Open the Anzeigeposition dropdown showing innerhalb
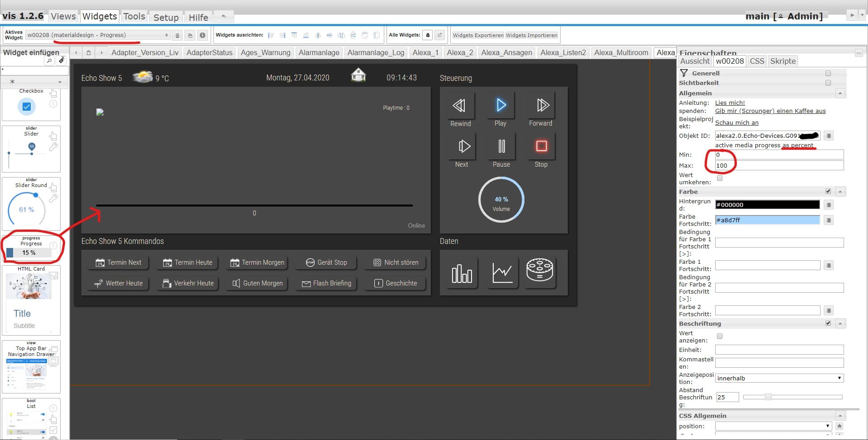This screenshot has height=440, width=868. point(779,378)
